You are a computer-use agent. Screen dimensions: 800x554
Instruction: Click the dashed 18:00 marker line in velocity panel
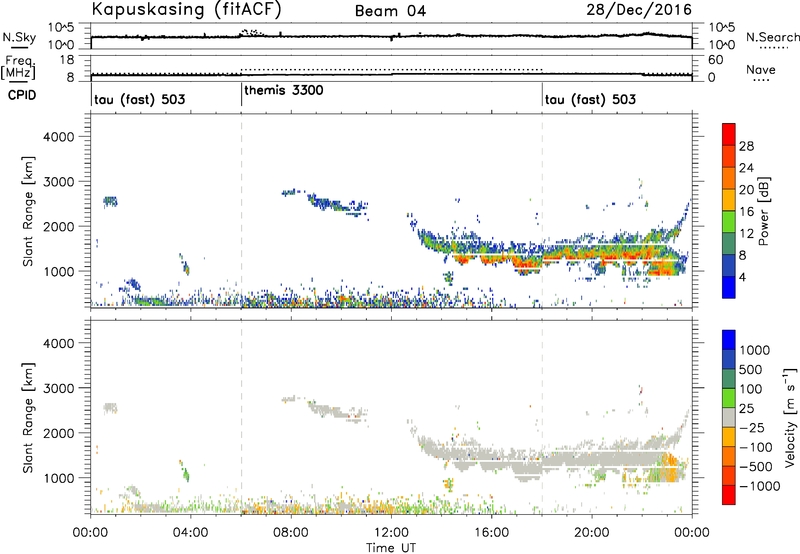click(x=542, y=417)
